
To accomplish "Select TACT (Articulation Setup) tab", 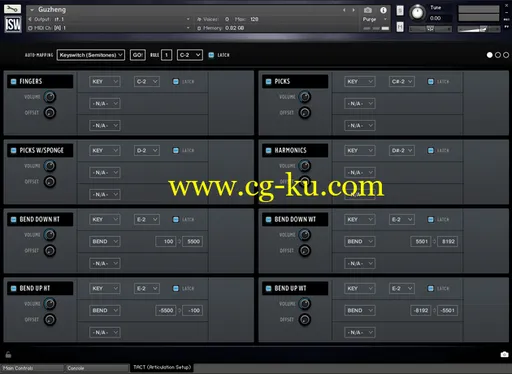I will 162,367.
